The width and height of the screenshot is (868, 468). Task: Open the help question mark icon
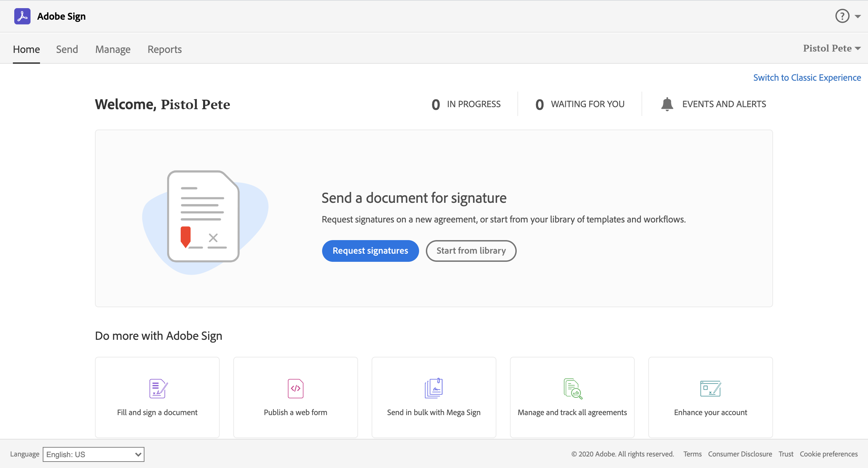[842, 16]
